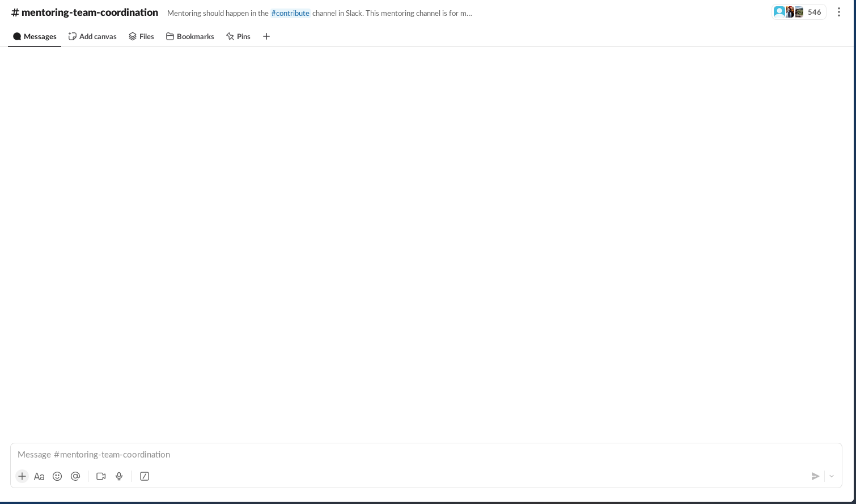856x504 pixels.
Task: Open the channel more options kebab menu
Action: pos(839,12)
